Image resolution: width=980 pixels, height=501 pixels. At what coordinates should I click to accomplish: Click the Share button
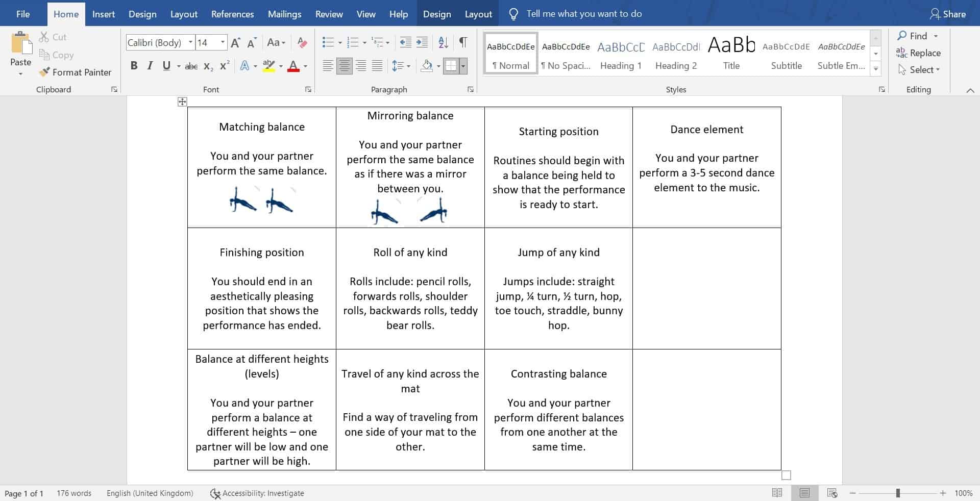(948, 14)
